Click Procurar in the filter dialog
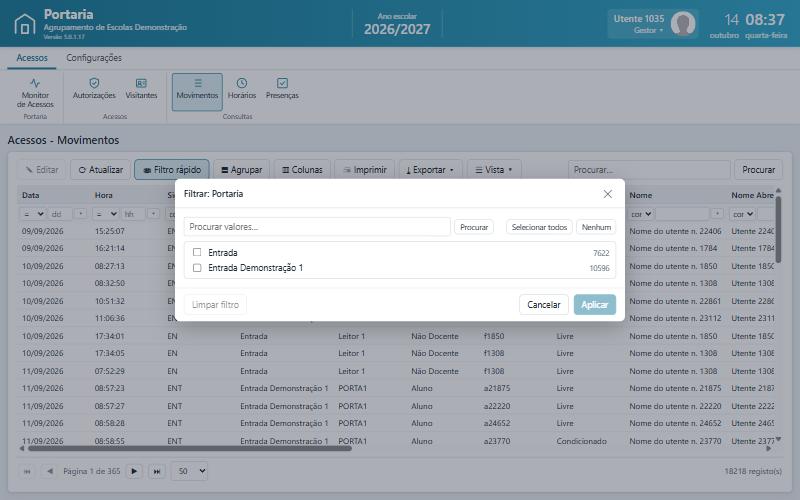Screen dimensions: 800x500 click(x=474, y=227)
